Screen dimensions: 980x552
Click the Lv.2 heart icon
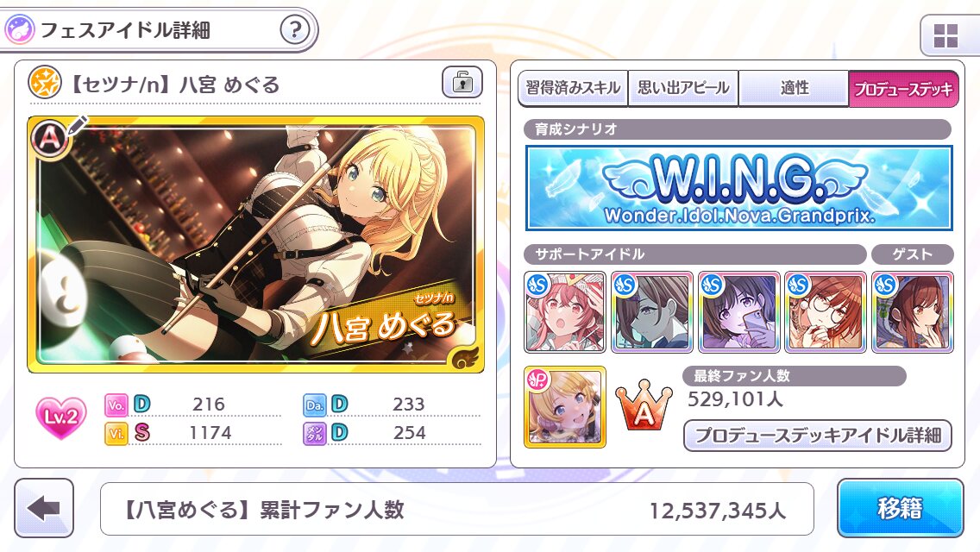click(x=61, y=417)
